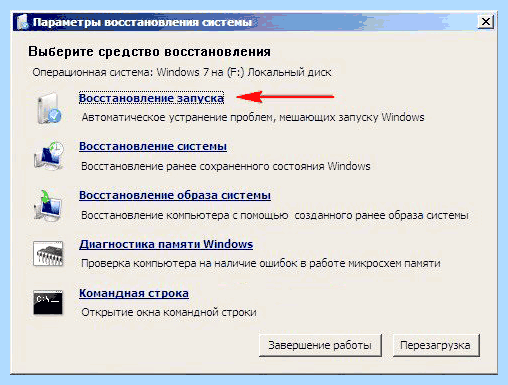Open the Восстановление запуска link
The height and width of the screenshot is (385, 508).
tap(151, 98)
